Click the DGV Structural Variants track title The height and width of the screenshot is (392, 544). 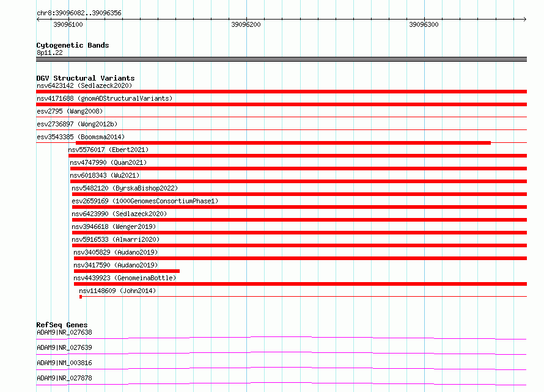coord(86,78)
